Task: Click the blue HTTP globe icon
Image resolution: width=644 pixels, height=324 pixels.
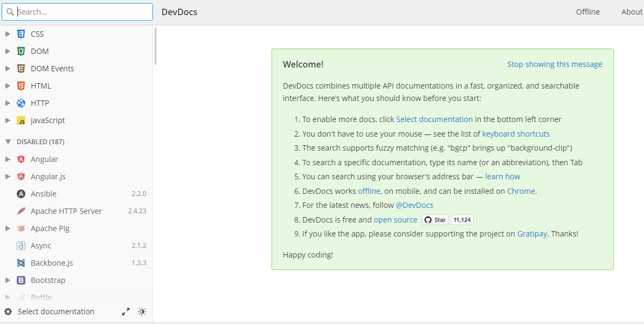Action: point(21,103)
